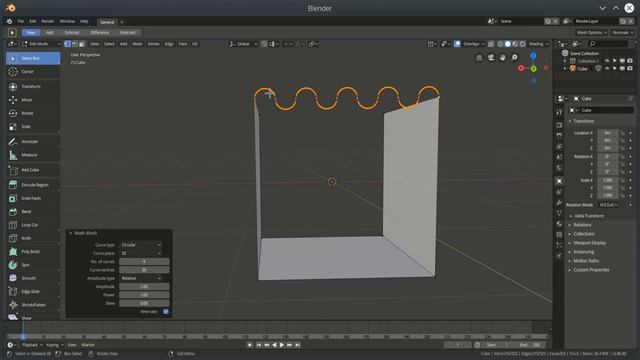This screenshot has width=640, height=360.
Task: Select the Scale tool
Action: (x=33, y=127)
